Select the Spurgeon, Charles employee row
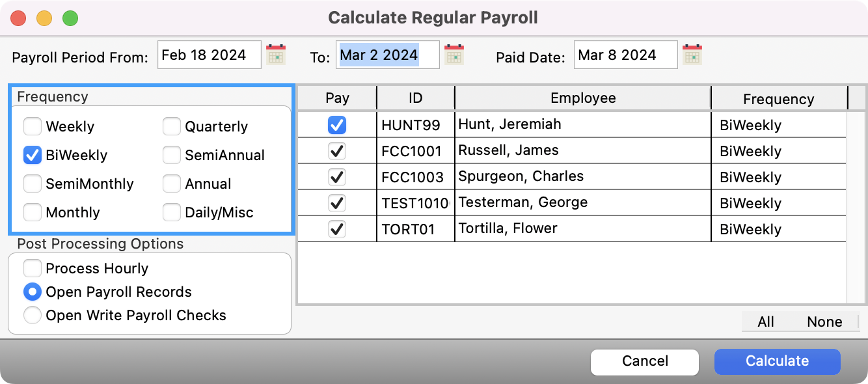Screen dimensions: 868x384 (x=582, y=177)
